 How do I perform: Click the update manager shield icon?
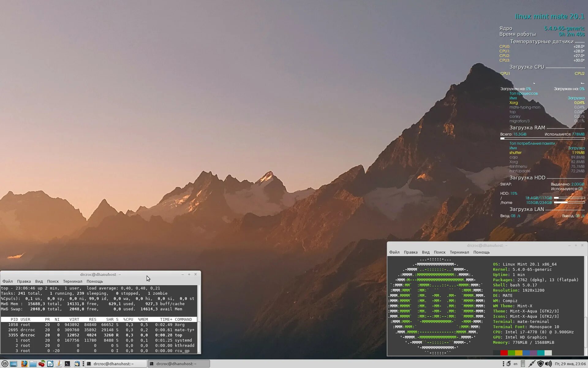pyautogui.click(x=541, y=364)
